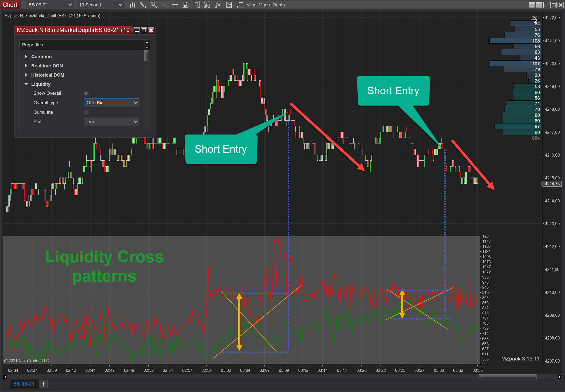The image size is (565, 392).
Task: Activate the crosshair cursor icon
Action: [175, 5]
